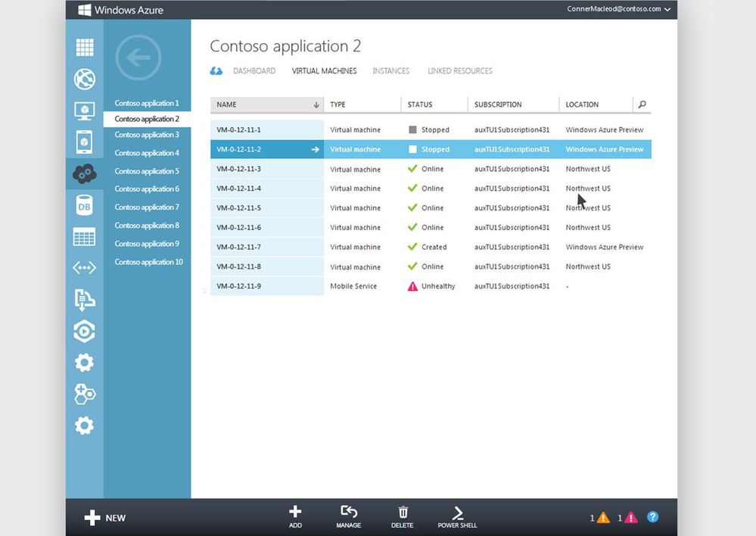
Task: Open the hexagon add-ons icon in sidebar
Action: point(85,394)
